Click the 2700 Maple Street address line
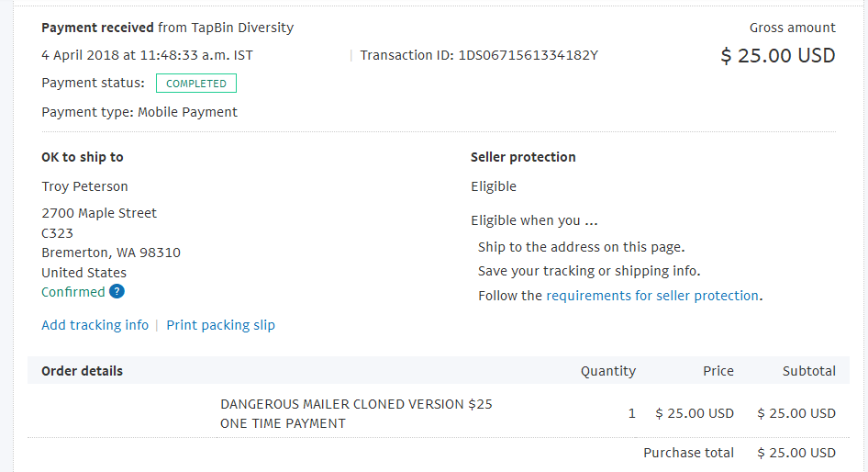This screenshot has width=868, height=472. [x=99, y=213]
